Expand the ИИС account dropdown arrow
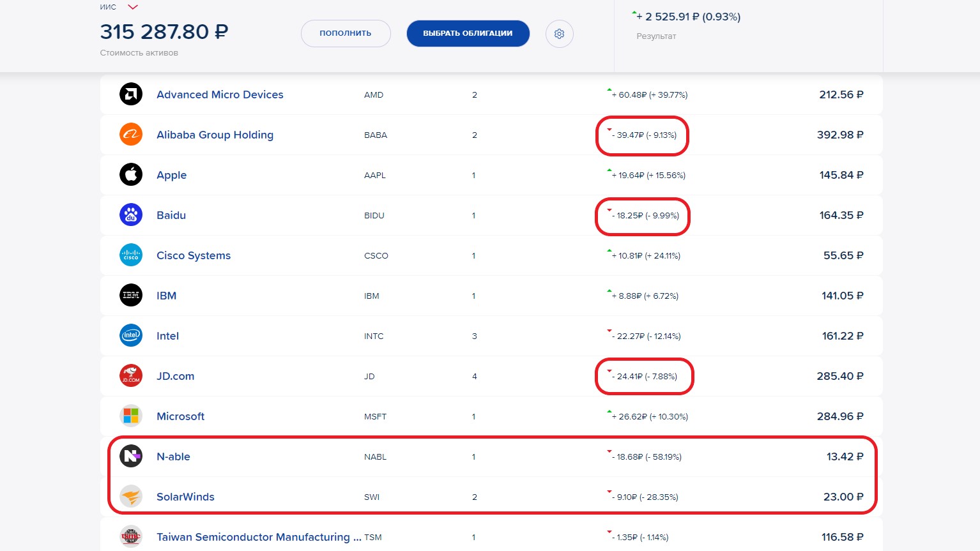The image size is (980, 551). (133, 7)
